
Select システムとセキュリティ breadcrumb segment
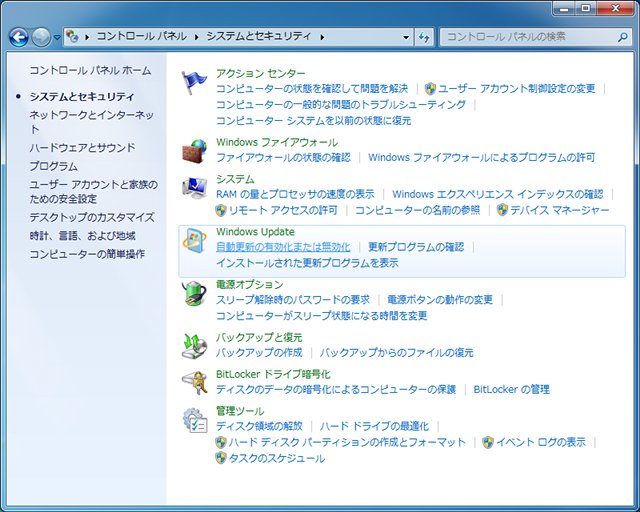click(259, 36)
